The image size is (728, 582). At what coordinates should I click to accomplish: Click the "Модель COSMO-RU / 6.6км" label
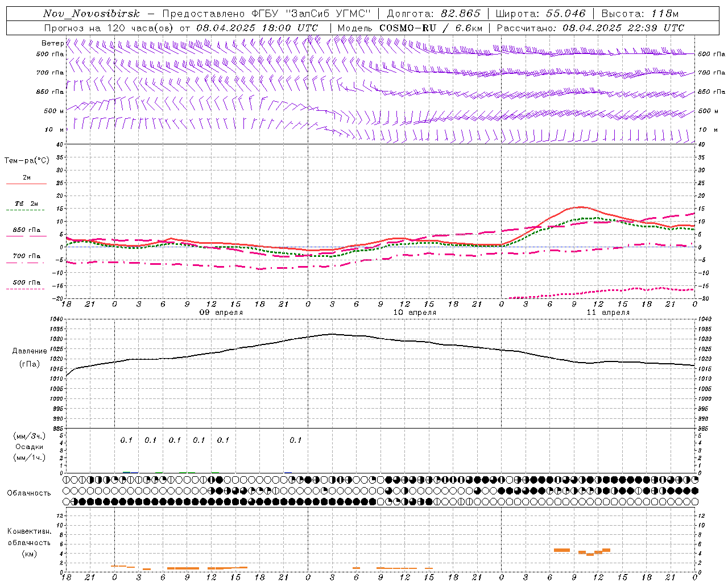click(x=409, y=28)
